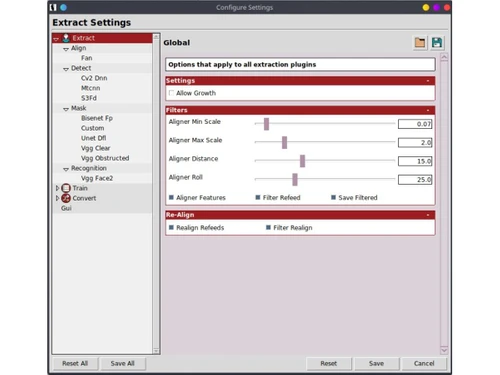
Task: Click the Aligner Roll value field
Action: click(x=415, y=180)
